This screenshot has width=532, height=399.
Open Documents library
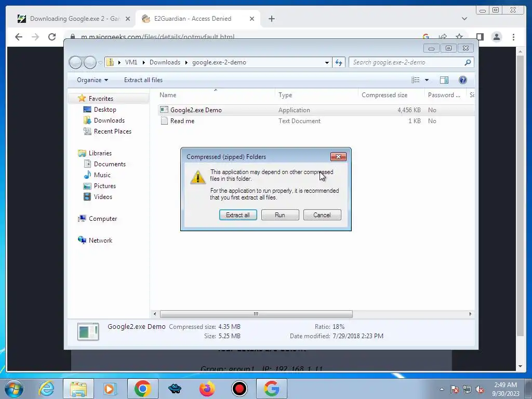click(x=110, y=164)
